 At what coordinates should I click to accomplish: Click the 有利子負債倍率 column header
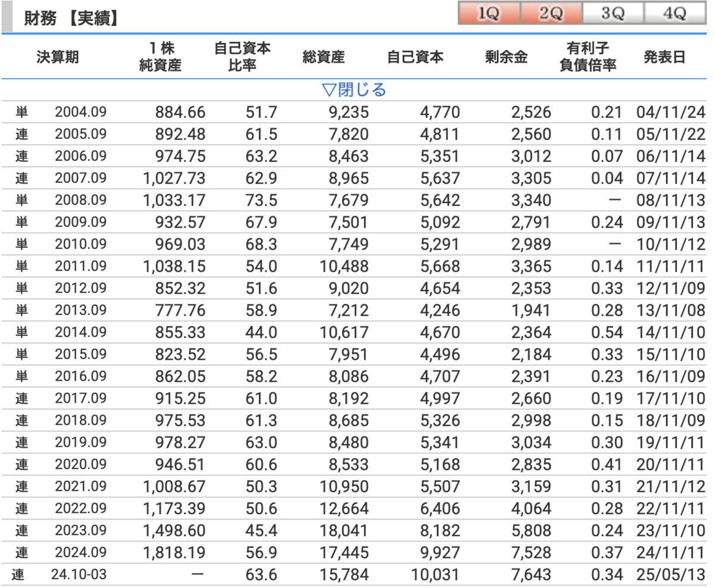(588, 57)
